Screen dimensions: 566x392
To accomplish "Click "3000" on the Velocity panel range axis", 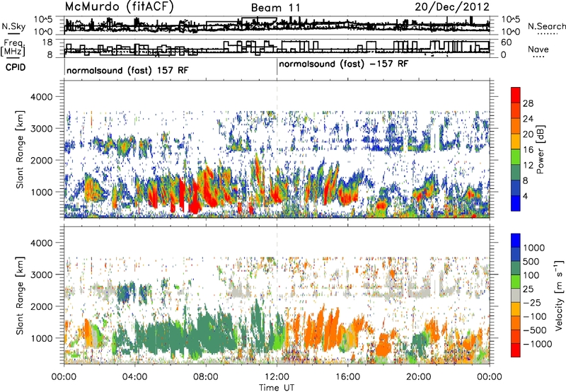I will click(x=43, y=275).
